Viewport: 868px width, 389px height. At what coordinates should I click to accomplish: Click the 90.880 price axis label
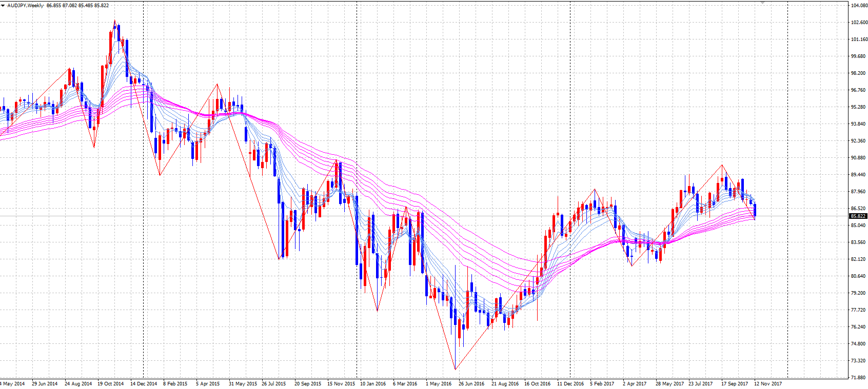[x=858, y=158]
